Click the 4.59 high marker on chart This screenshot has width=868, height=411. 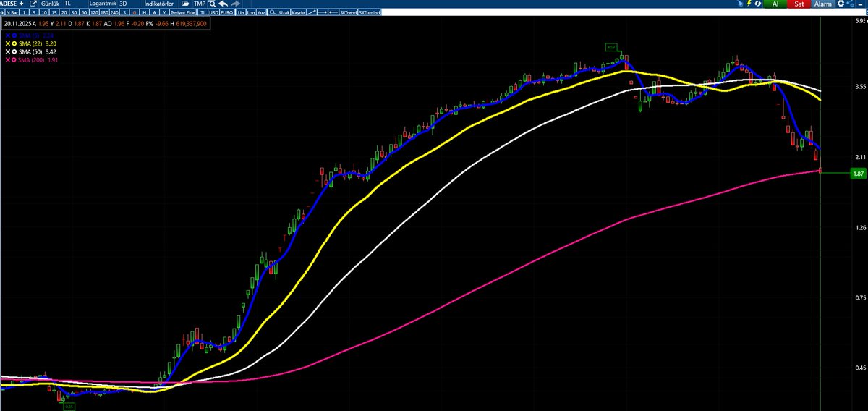pos(613,48)
